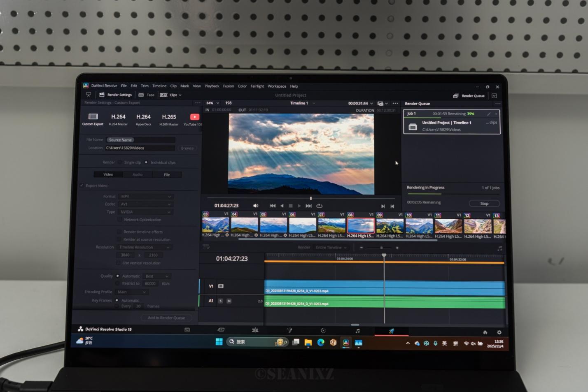Image resolution: width=588 pixels, height=392 pixels.
Task: Open the Fusion menu
Action: coord(229,86)
